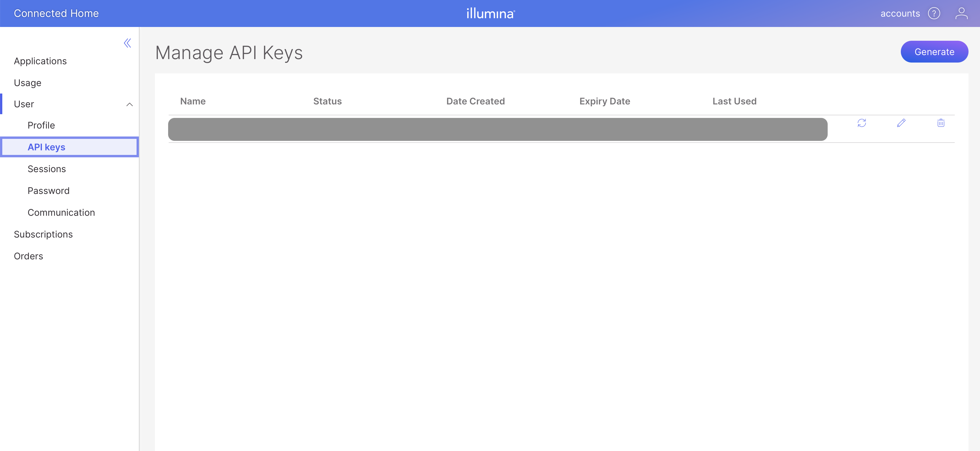Delete the API key with trash icon
Image resolution: width=980 pixels, height=451 pixels.
pyautogui.click(x=941, y=123)
